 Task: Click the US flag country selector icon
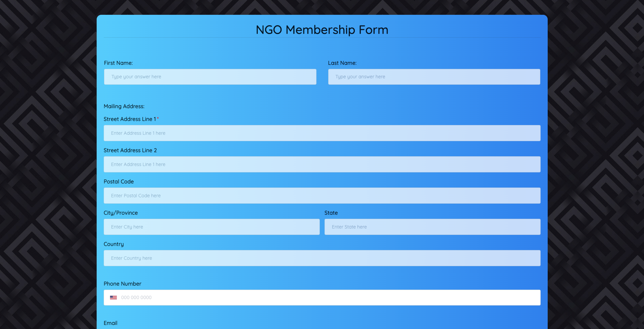113,297
